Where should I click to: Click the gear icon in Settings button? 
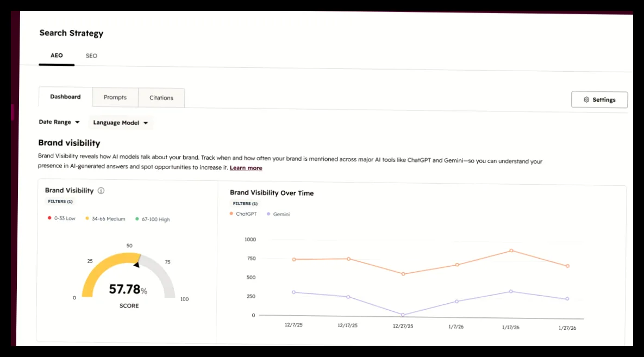pos(586,99)
